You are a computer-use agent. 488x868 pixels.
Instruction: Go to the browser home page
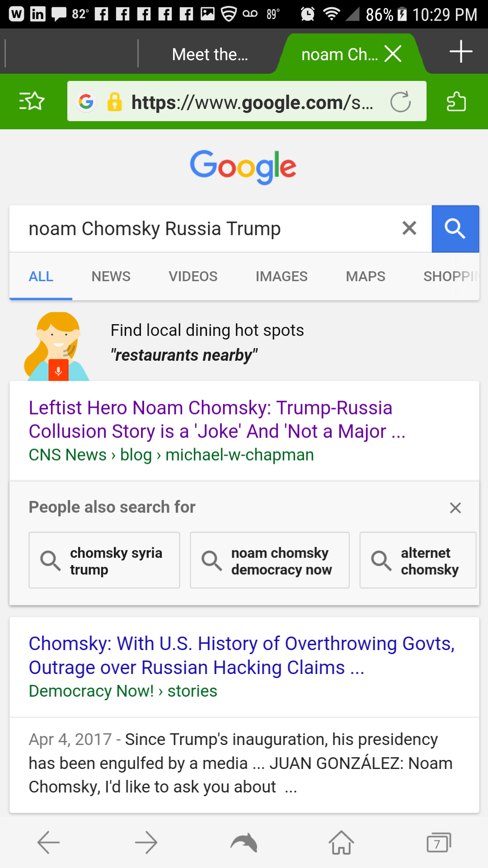pyautogui.click(x=341, y=843)
